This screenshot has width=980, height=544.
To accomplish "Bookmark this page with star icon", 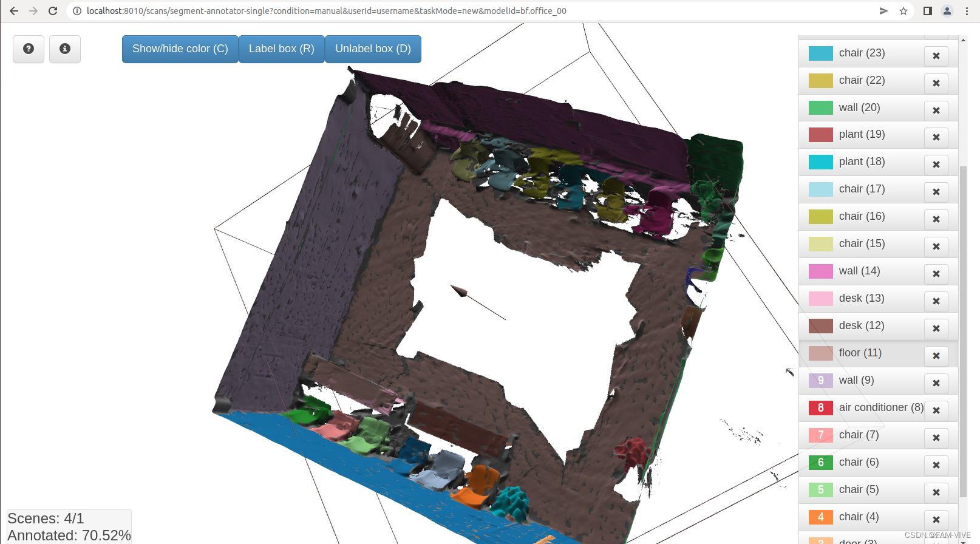I will 903,11.
